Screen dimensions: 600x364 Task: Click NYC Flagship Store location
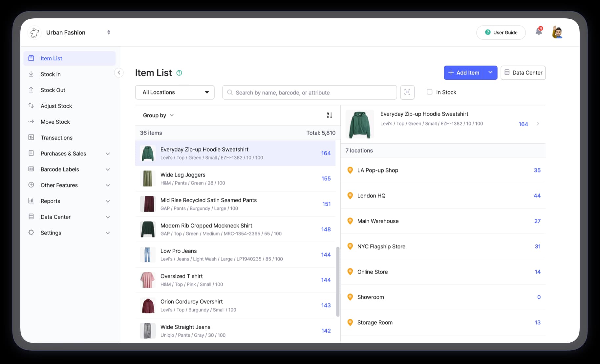[443, 246]
